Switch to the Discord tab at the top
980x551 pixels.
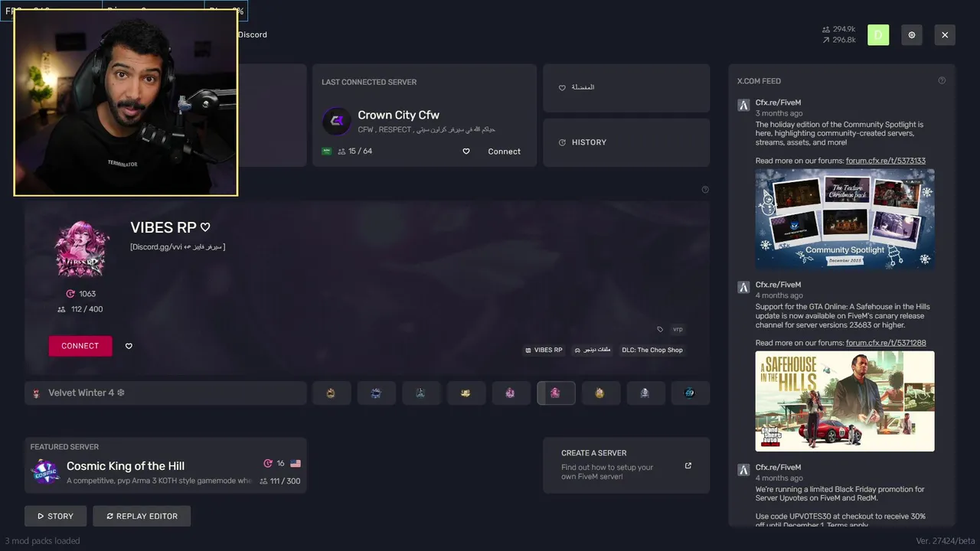(x=252, y=34)
